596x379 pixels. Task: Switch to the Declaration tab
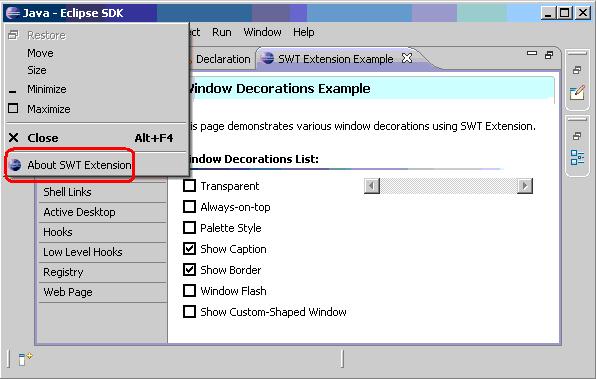point(223,59)
